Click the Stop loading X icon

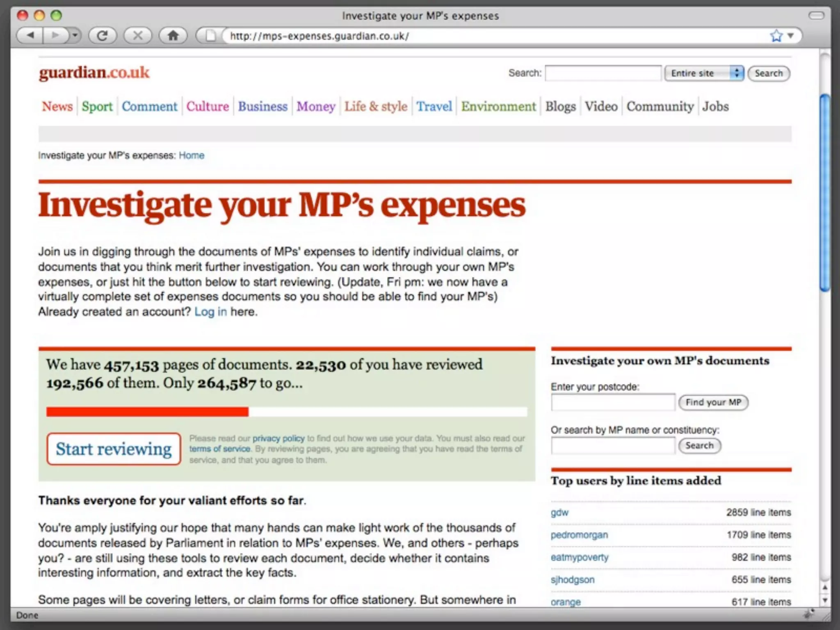[x=138, y=36]
